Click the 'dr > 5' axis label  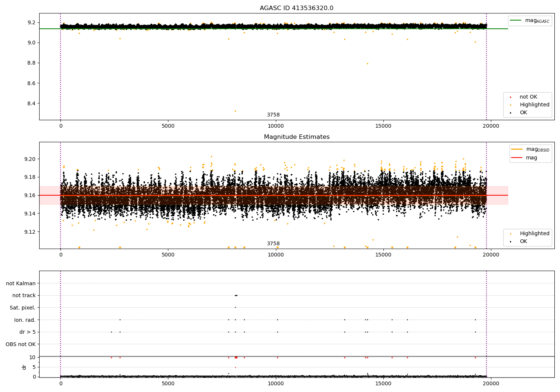pyautogui.click(x=28, y=332)
